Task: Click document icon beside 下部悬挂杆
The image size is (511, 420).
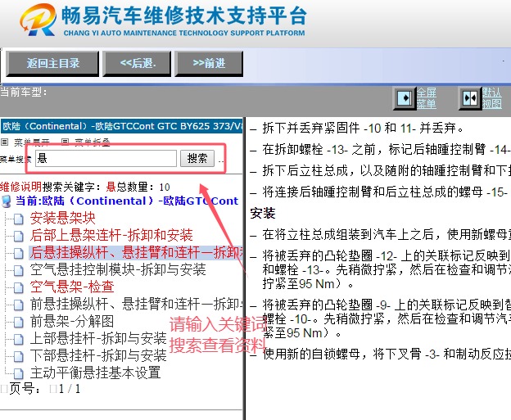Action: pos(19,356)
